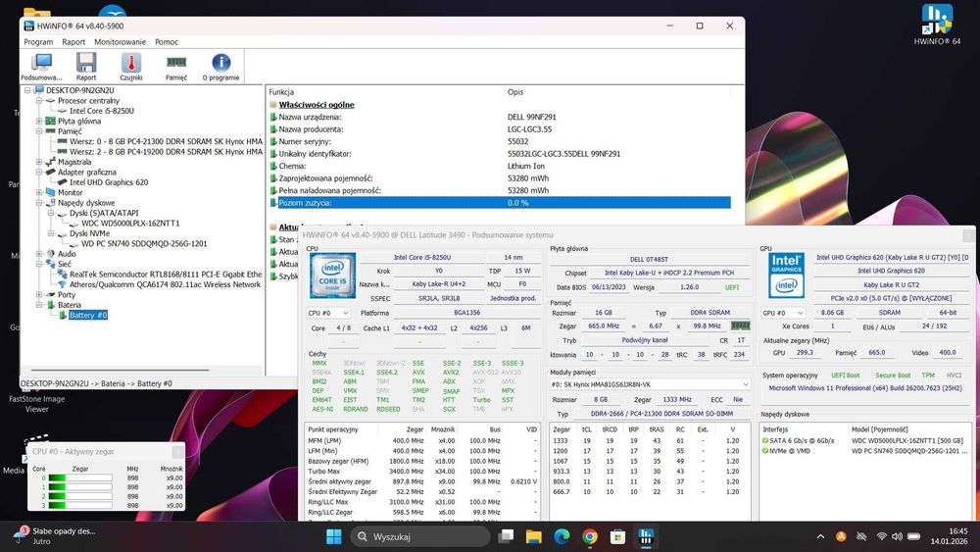Open File Explorer from the taskbar
The width and height of the screenshot is (980, 552).
point(534,536)
